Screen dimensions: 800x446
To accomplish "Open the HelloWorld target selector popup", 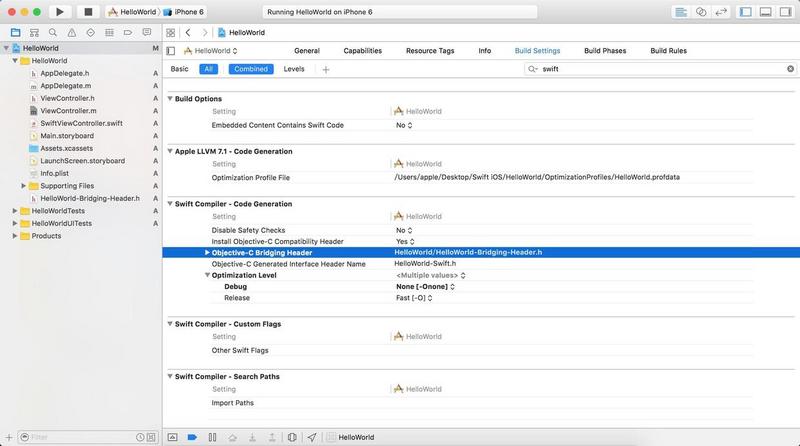I will click(210, 51).
